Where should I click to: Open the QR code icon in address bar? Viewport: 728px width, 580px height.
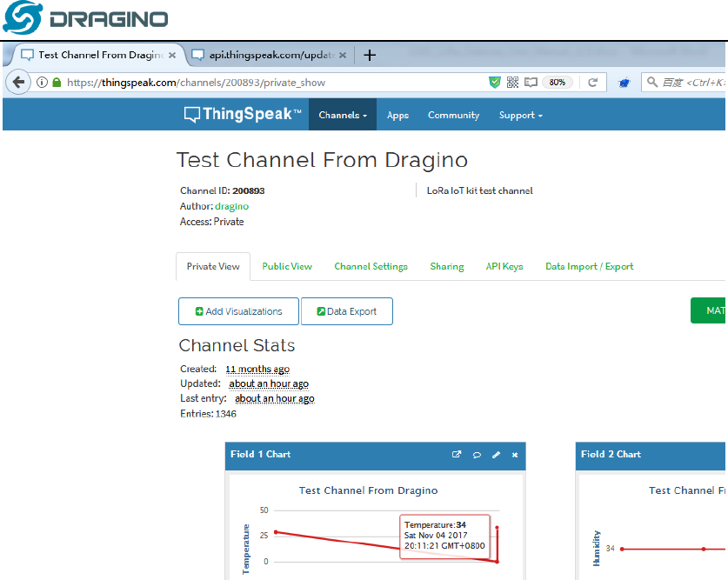pos(512,83)
